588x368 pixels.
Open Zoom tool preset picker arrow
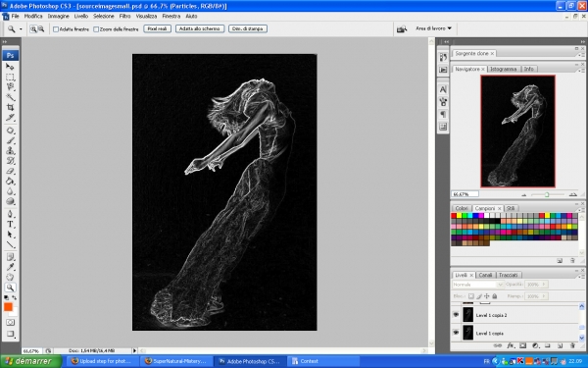tap(21, 28)
